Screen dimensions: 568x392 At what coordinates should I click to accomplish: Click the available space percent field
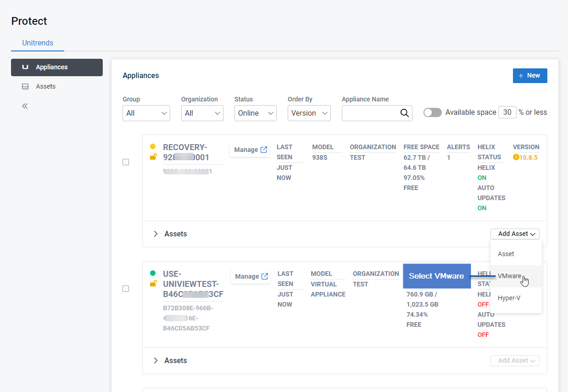[x=507, y=112]
